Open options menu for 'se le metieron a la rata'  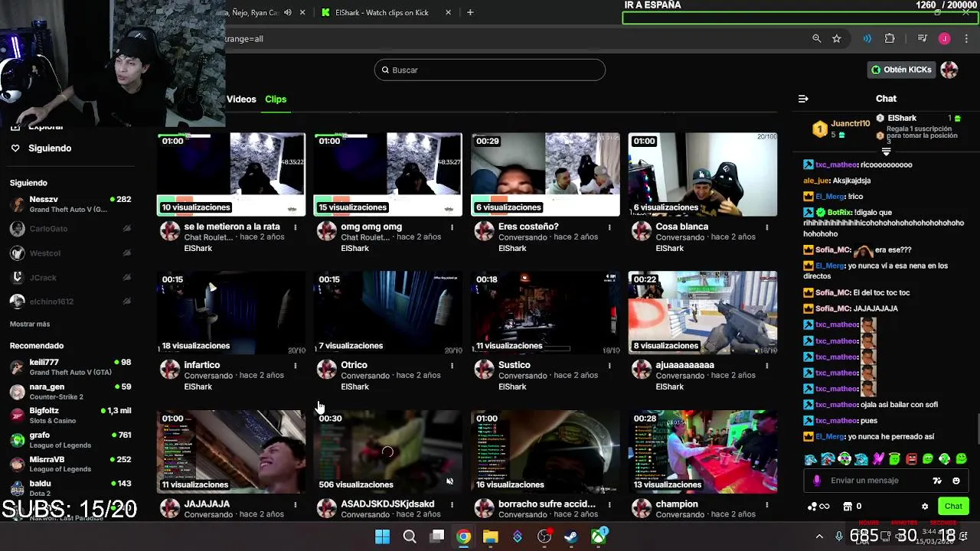pyautogui.click(x=295, y=227)
